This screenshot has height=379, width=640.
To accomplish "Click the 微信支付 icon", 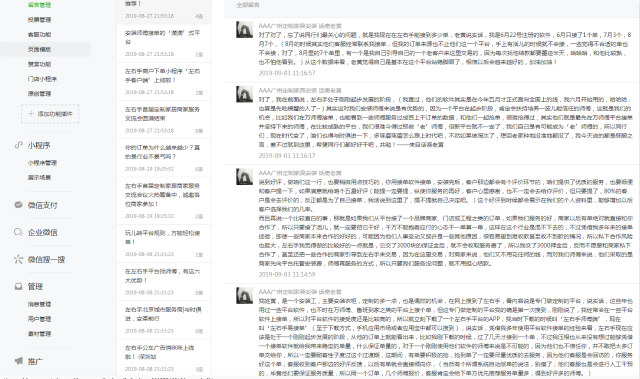I will (18, 205).
